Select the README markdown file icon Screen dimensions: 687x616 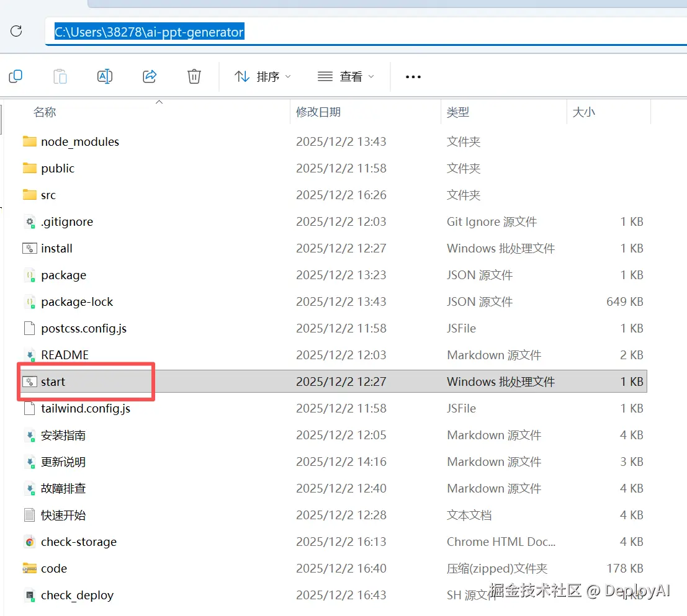[x=29, y=355]
